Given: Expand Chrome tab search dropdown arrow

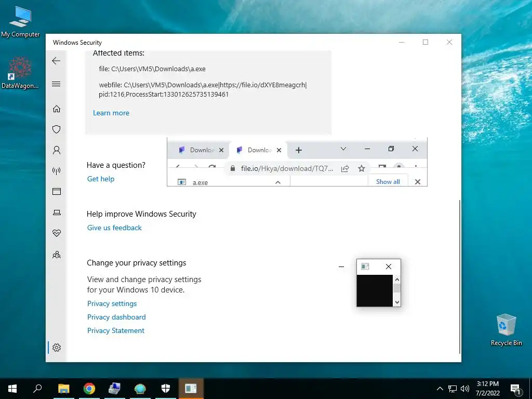Looking at the screenshot, I should [x=343, y=149].
